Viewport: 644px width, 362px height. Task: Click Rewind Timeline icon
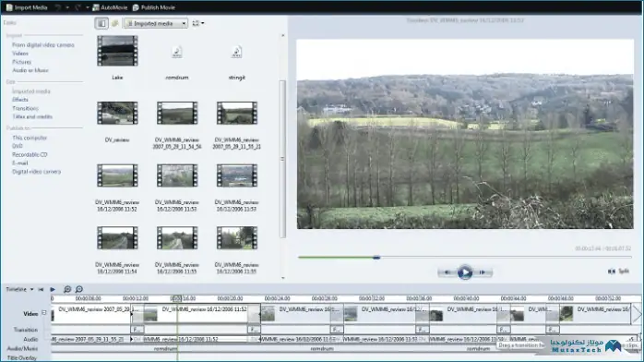[x=42, y=289]
